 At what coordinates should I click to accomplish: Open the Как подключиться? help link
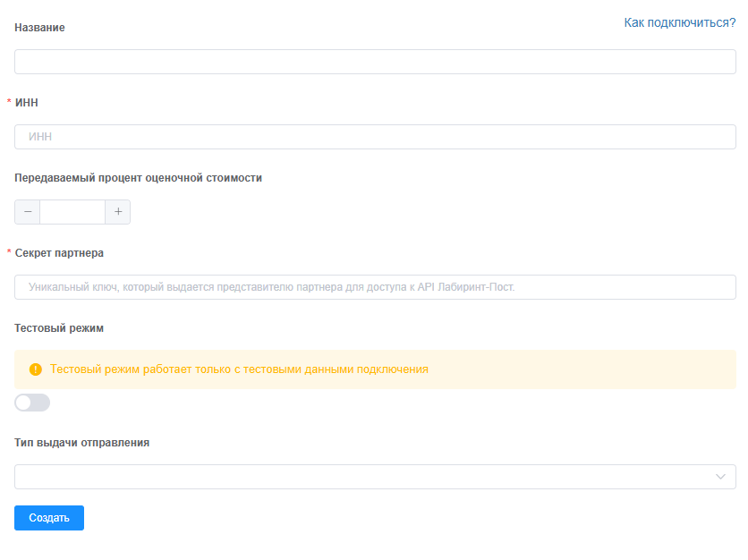click(679, 22)
